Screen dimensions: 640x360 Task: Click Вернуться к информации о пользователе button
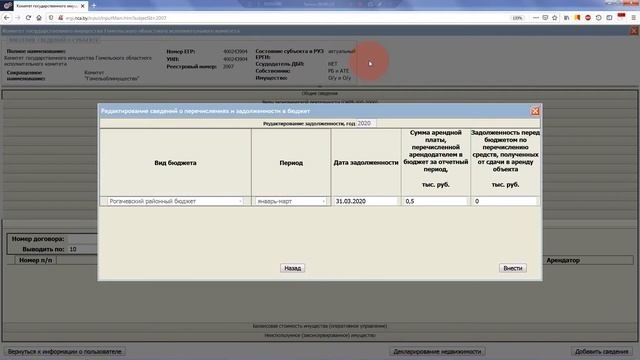(64, 351)
